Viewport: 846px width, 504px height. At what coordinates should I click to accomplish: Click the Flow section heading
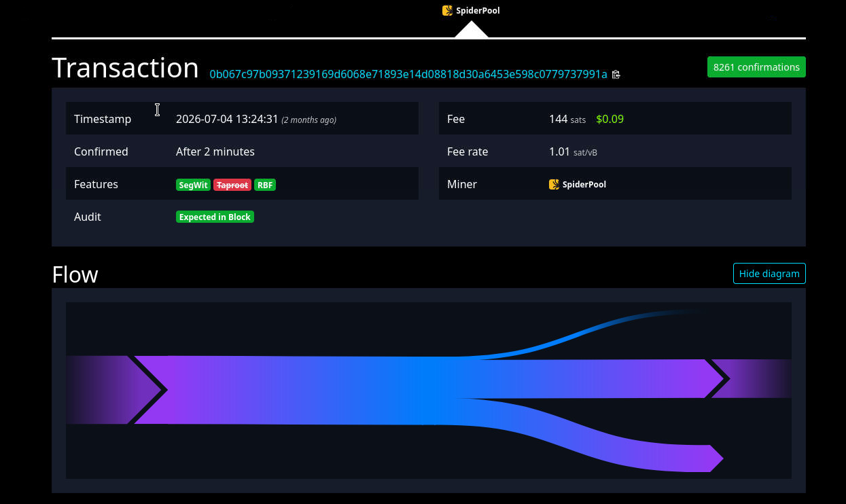pos(75,274)
